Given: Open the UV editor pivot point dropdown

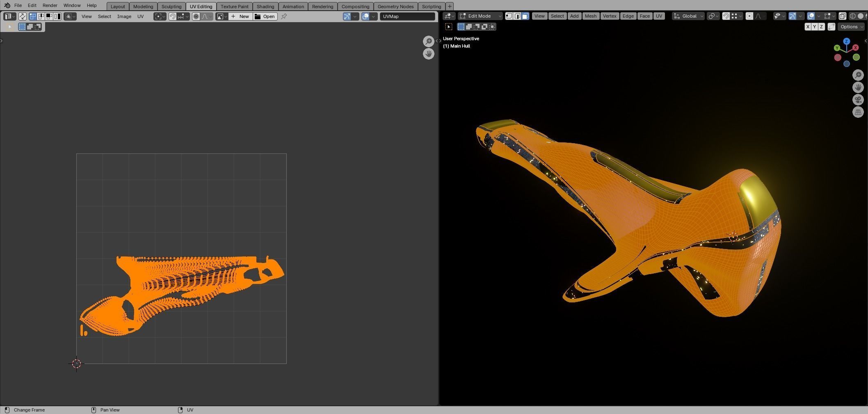Looking at the screenshot, I should [x=160, y=16].
